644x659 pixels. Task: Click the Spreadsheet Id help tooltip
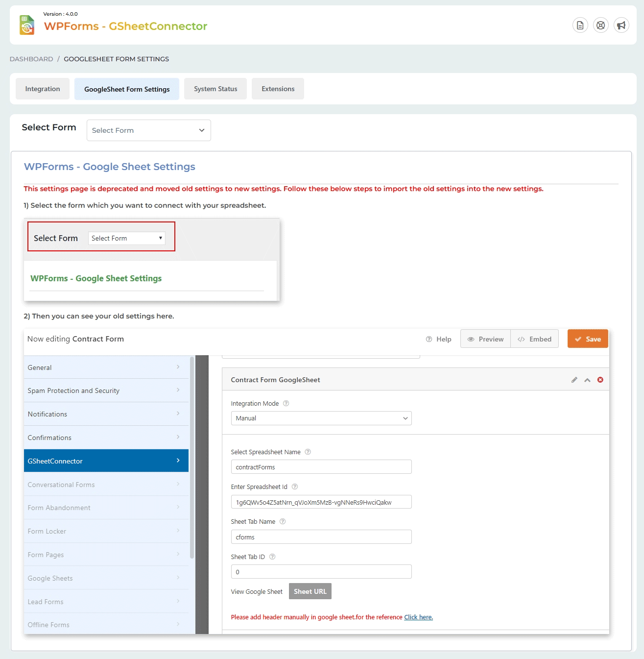294,487
